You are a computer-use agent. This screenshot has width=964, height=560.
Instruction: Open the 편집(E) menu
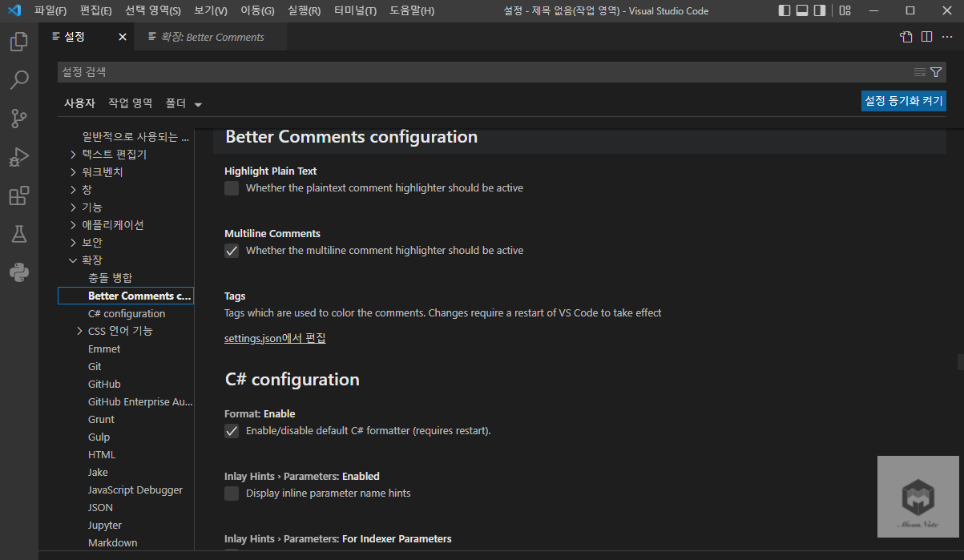click(96, 11)
